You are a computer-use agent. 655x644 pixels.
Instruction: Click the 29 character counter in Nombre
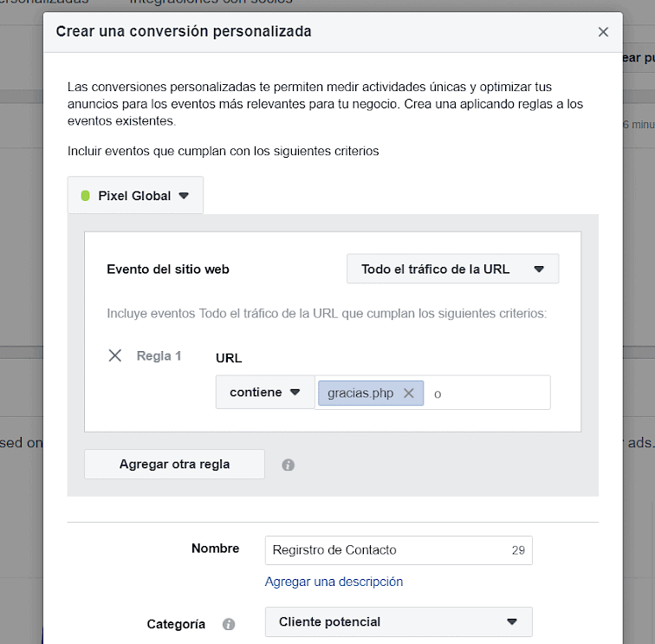[518, 550]
